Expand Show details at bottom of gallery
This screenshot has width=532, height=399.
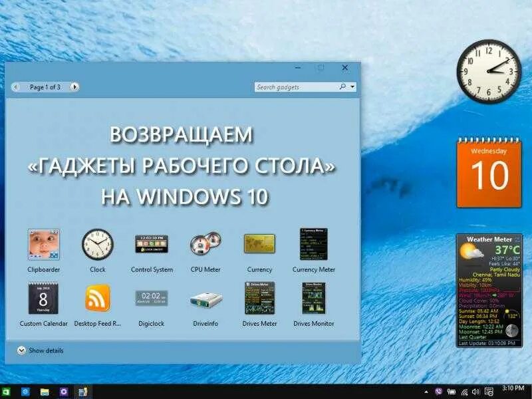[x=40, y=350]
